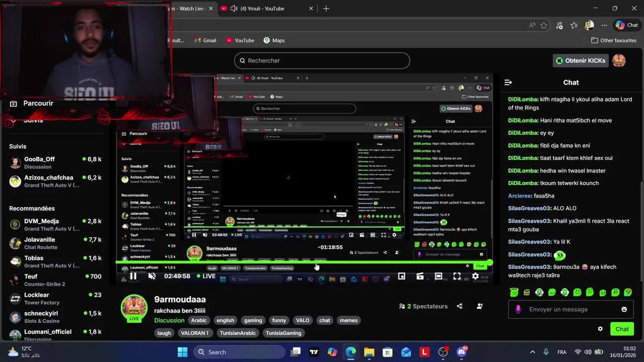
Task: Open schneckyirl Slots & Casino channel
Action: (55, 317)
